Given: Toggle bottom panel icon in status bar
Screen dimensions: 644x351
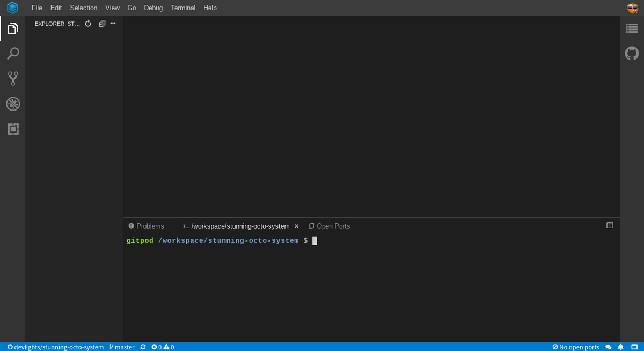Looking at the screenshot, I should click(x=634, y=347).
